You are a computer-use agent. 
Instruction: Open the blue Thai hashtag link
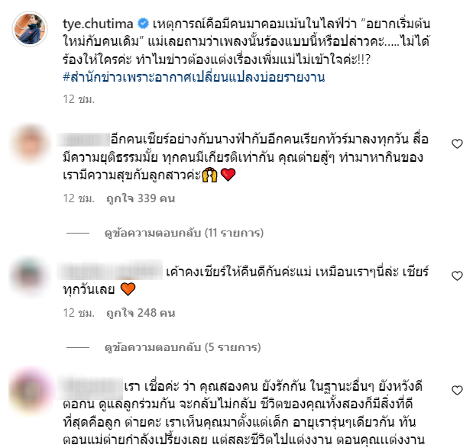point(193,77)
